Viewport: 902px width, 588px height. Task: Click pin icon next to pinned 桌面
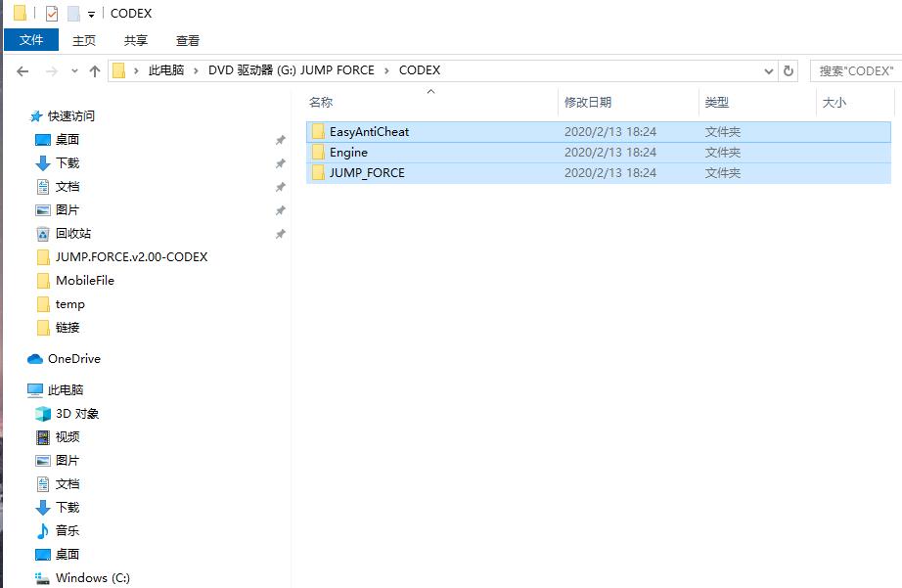(x=280, y=140)
